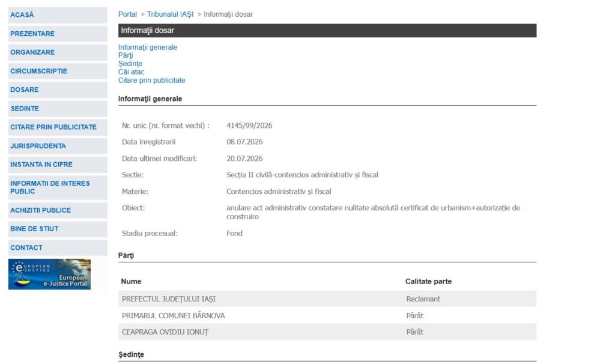This screenshot has height=364, width=615.
Task: Follow the Tribunalul IAȘI breadcrumb link
Action: [x=170, y=14]
